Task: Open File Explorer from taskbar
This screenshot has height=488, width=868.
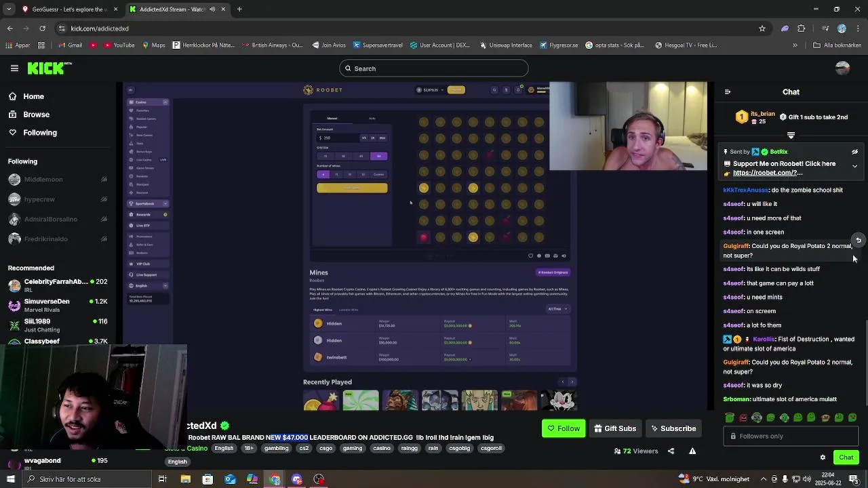Action: coord(185,479)
